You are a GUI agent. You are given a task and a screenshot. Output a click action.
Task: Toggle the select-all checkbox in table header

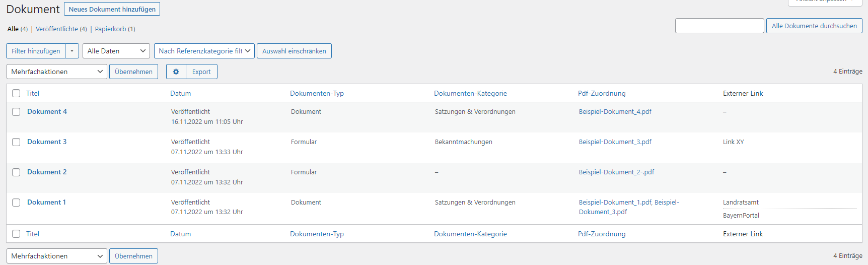point(16,93)
